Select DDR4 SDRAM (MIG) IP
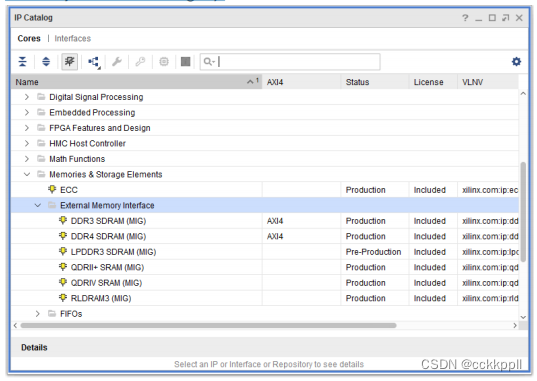The width and height of the screenshot is (537, 381). point(108,236)
